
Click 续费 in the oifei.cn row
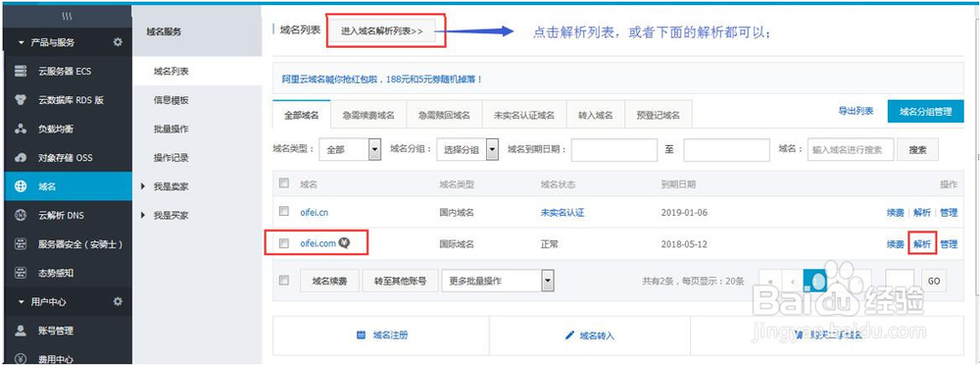coord(895,212)
